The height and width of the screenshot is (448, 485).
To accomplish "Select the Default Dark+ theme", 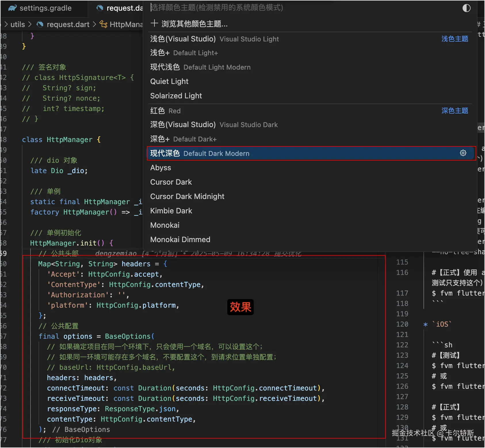I will (310, 139).
